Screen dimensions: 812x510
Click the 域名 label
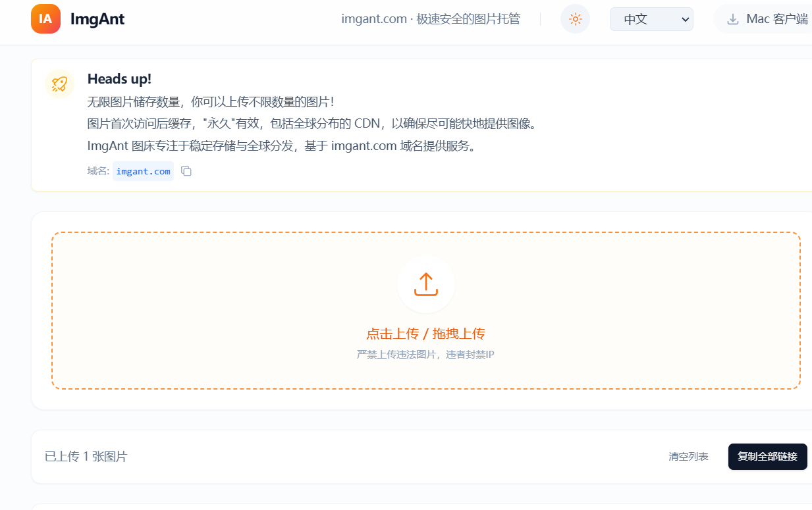pyautogui.click(x=97, y=171)
